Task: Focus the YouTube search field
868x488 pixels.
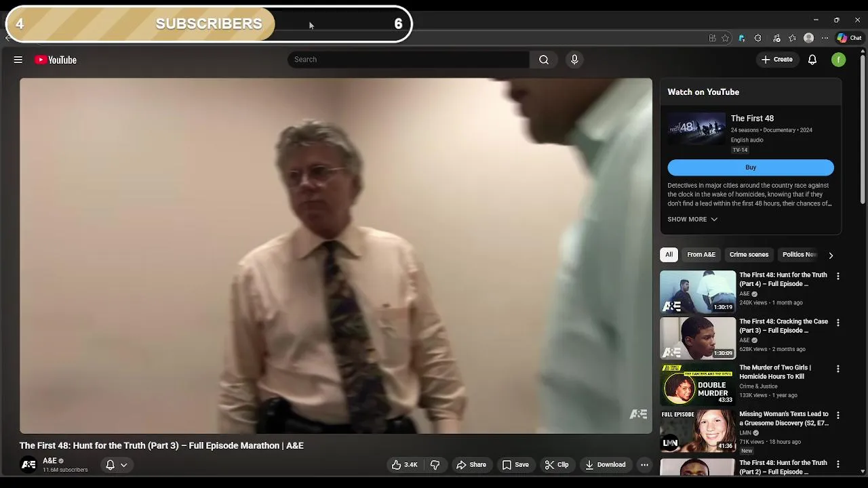Action: pyautogui.click(x=409, y=60)
